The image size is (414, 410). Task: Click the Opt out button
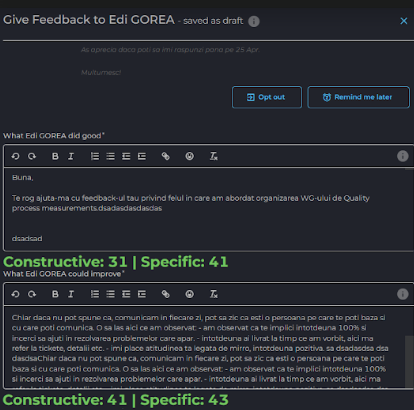click(x=267, y=97)
